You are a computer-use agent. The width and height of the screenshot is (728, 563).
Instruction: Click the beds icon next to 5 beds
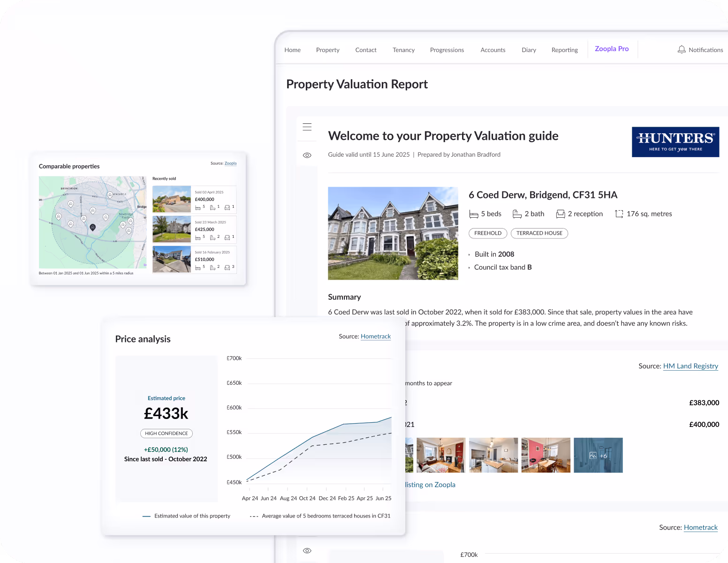[x=474, y=214]
